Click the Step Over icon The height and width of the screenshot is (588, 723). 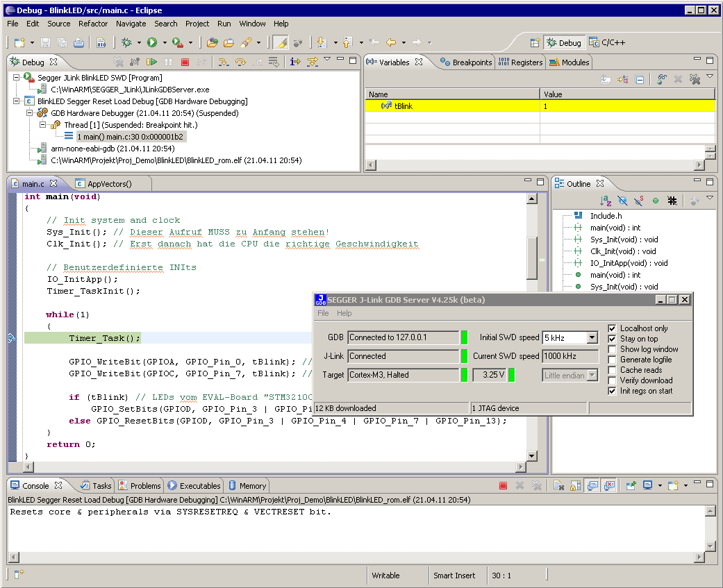point(240,62)
